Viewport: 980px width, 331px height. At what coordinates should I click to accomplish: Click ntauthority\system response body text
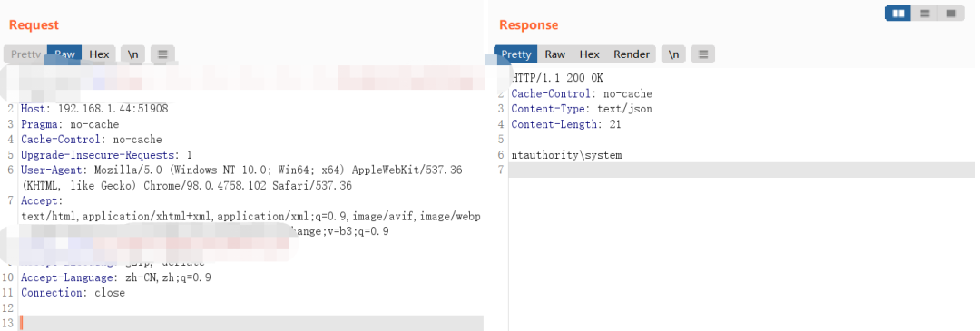click(566, 155)
